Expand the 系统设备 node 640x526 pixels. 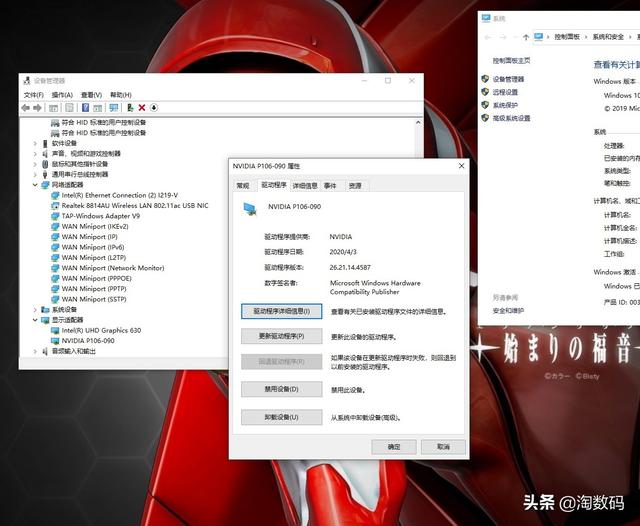(x=35, y=310)
